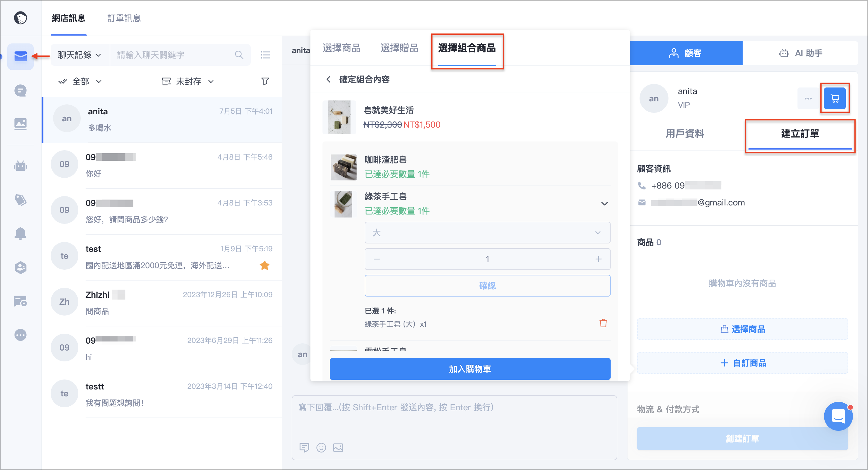Open the notifications bell sidebar icon
Viewport: 868px width, 470px height.
point(20,233)
